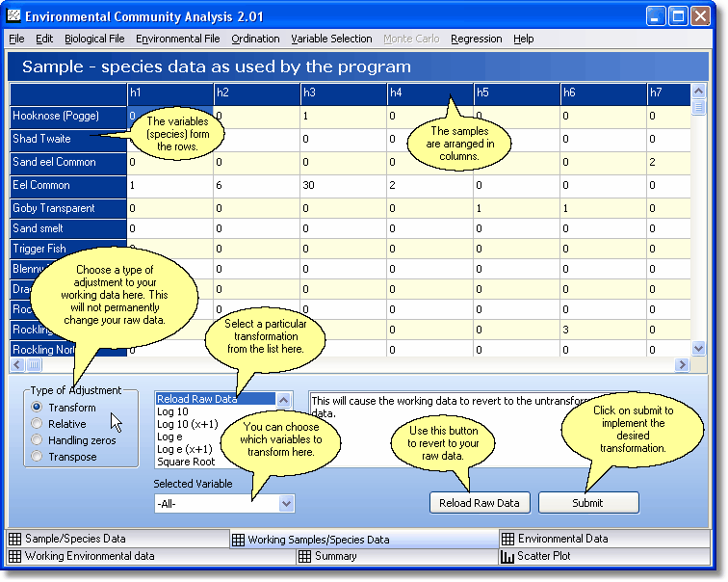Click the grid icon on Summary tab
The image size is (728, 582).
(304, 556)
